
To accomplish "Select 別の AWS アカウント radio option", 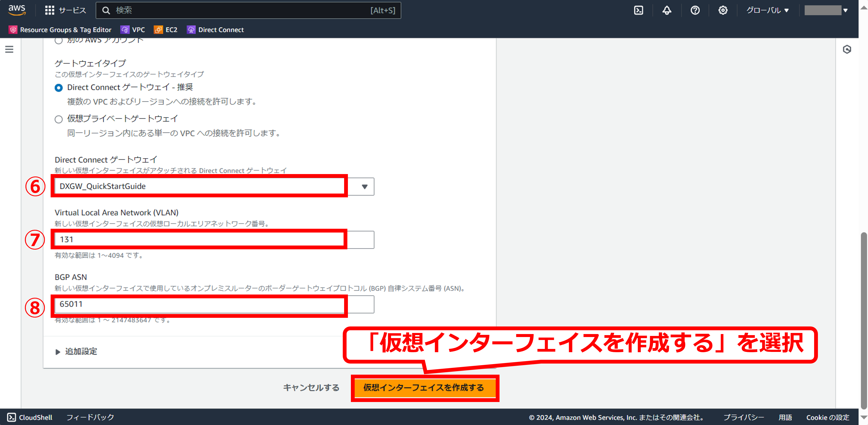I will (59, 41).
